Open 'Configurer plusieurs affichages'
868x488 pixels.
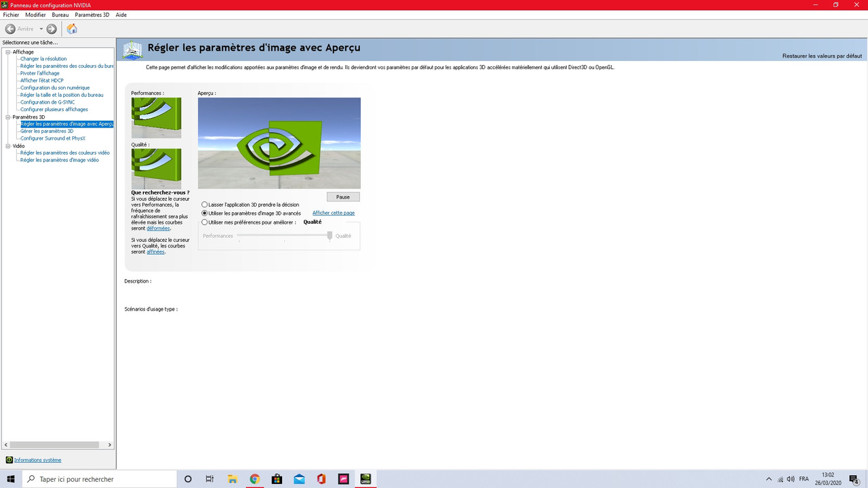[54, 110]
